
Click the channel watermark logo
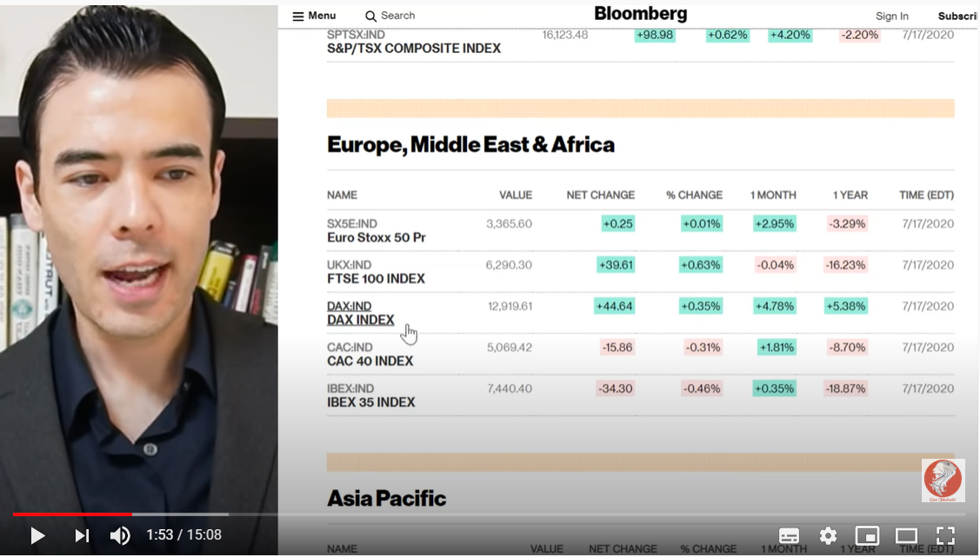tap(943, 481)
